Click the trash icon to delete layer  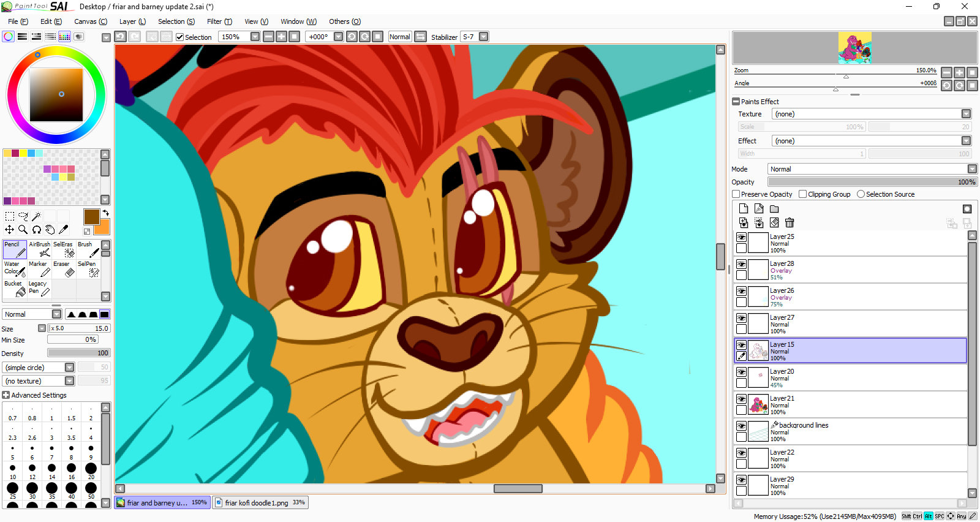pyautogui.click(x=790, y=223)
